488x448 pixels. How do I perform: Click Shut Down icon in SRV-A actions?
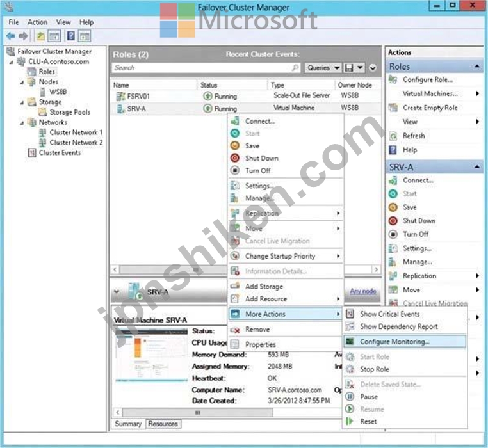[393, 221]
